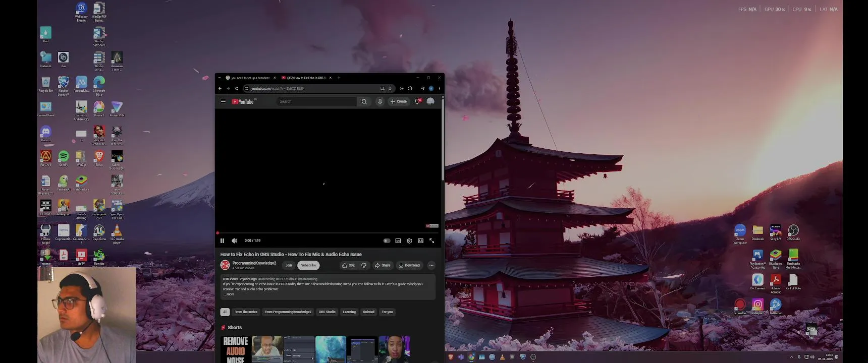Viewport: 868px width, 363px height.
Task: Open more actions ellipsis beside Download
Action: 431,265
